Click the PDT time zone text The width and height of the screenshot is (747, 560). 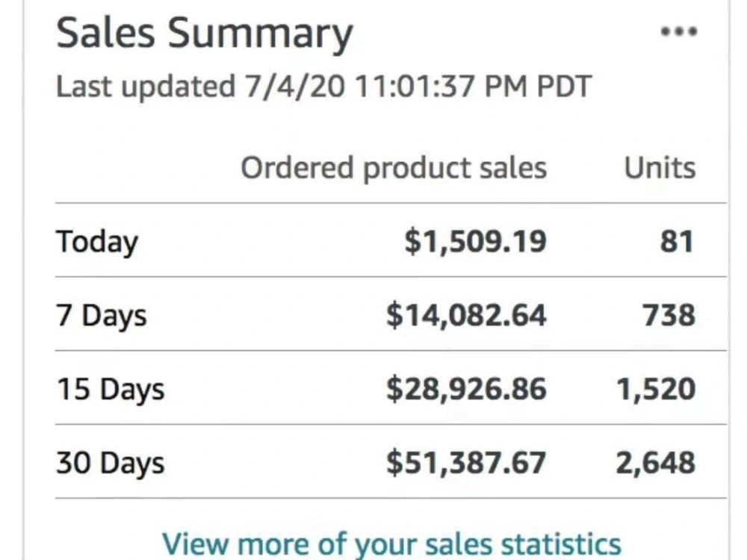(x=563, y=86)
